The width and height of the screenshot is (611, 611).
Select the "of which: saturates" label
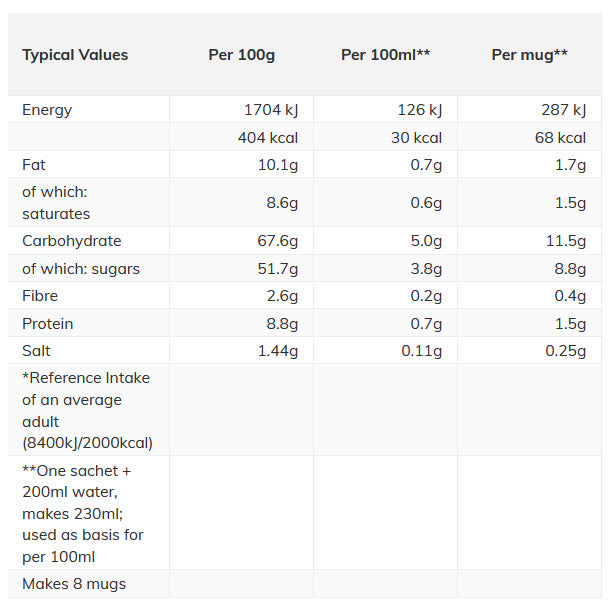[x=56, y=203]
